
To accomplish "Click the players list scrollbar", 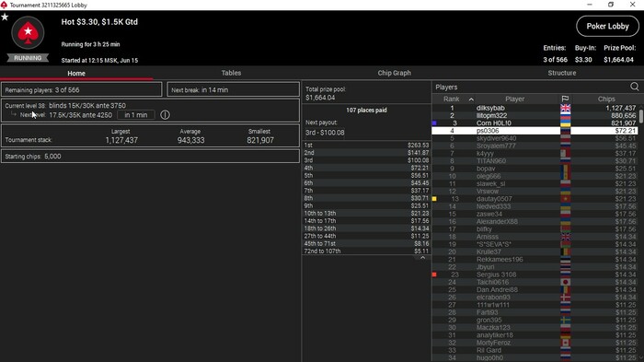I will point(641,116).
